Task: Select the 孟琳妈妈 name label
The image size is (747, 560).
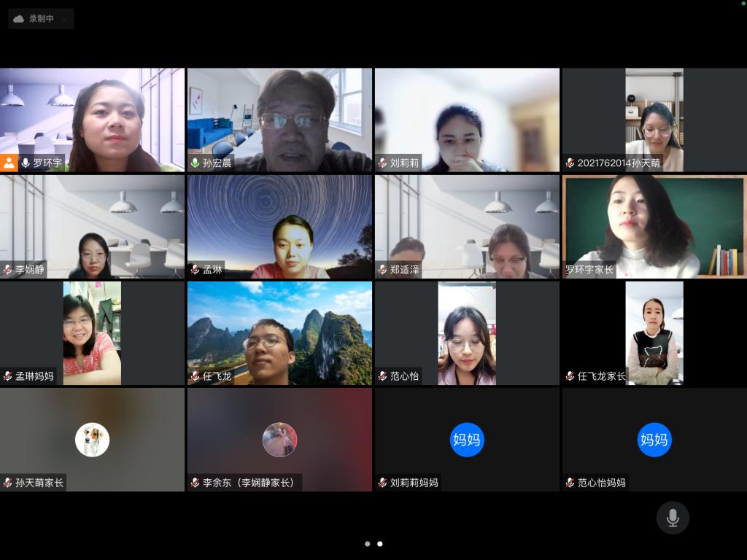Action: [34, 376]
